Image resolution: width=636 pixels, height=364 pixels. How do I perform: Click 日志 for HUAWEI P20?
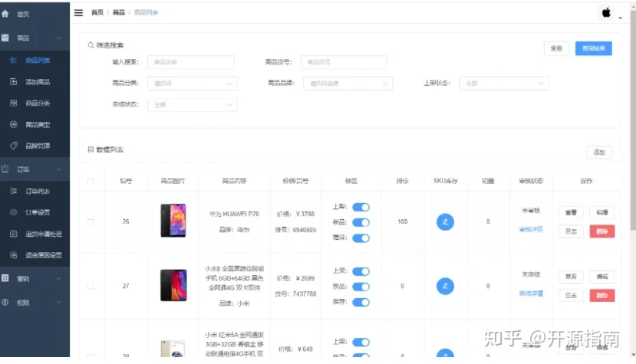(x=571, y=231)
